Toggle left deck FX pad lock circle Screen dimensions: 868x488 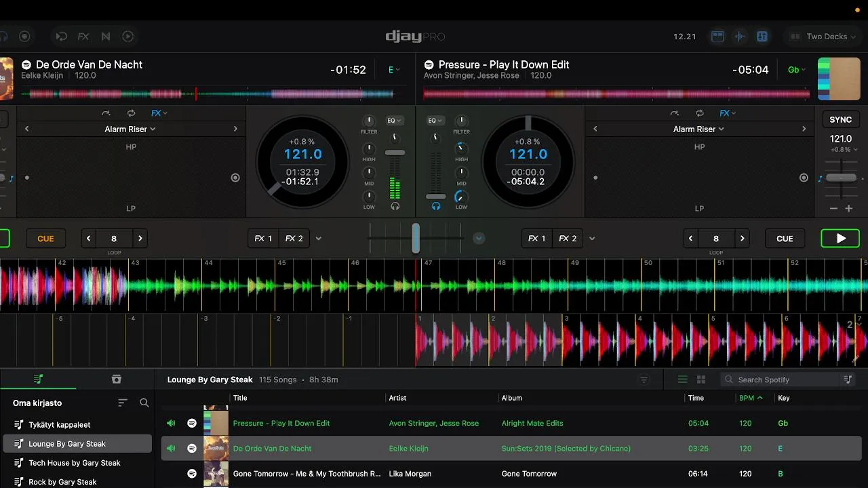pos(235,178)
